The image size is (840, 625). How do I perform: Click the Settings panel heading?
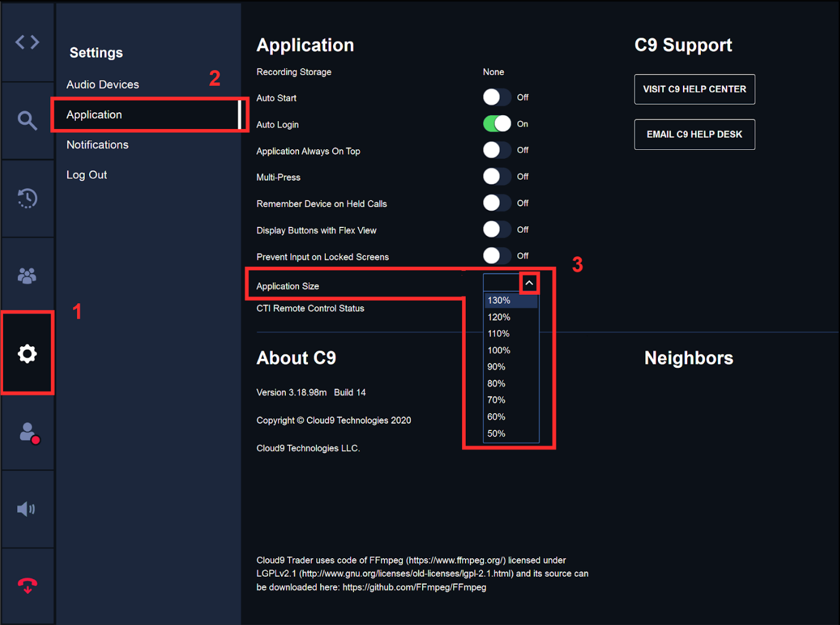pyautogui.click(x=96, y=53)
